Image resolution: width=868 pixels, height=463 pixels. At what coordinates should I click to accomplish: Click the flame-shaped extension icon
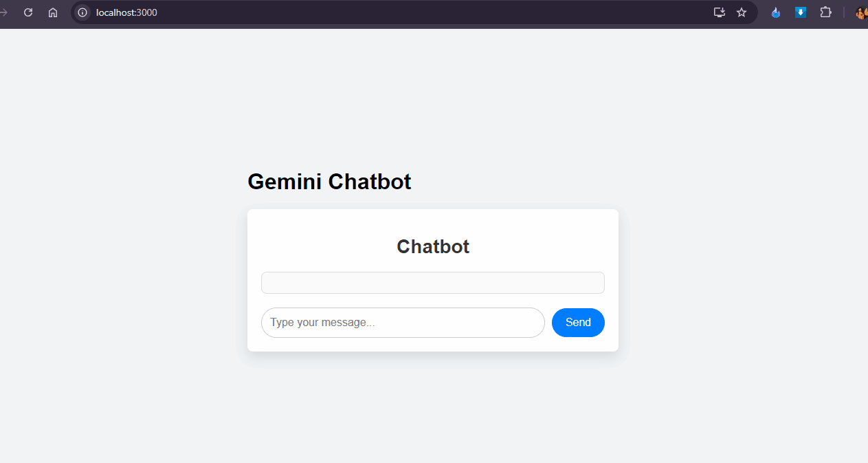point(775,12)
